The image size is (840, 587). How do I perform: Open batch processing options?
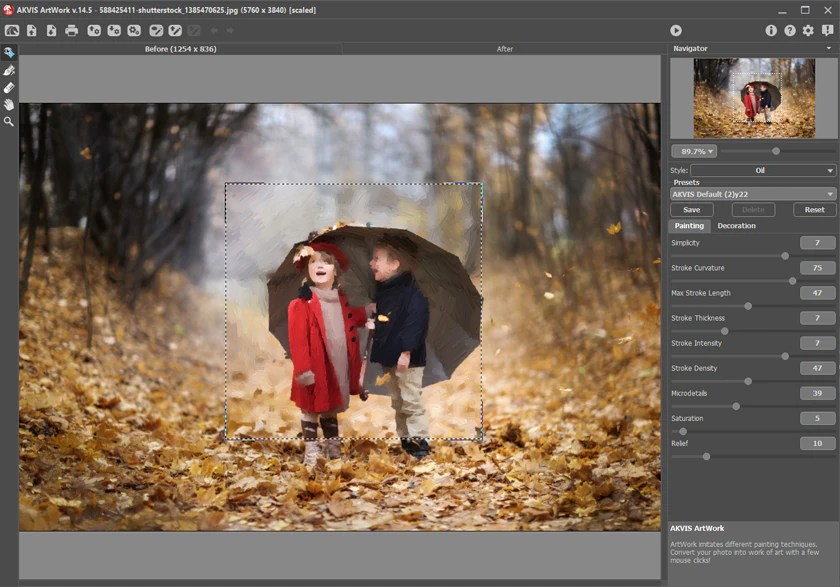(133, 30)
